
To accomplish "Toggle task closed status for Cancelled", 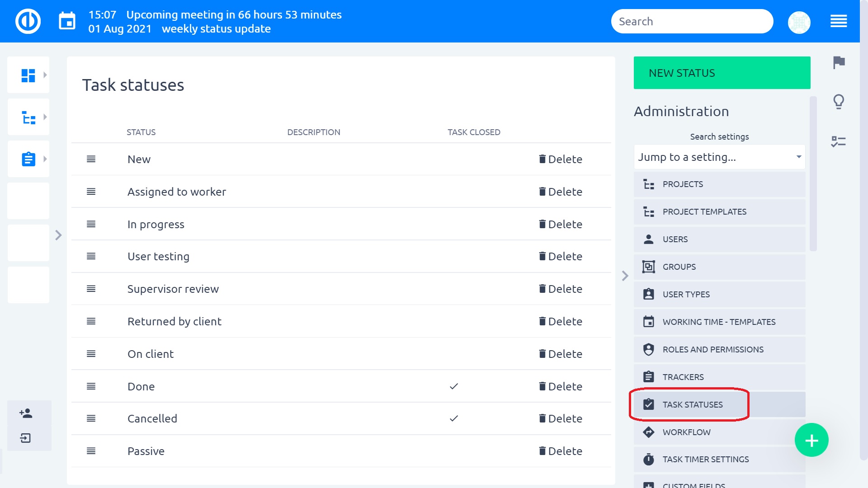I will click(454, 418).
